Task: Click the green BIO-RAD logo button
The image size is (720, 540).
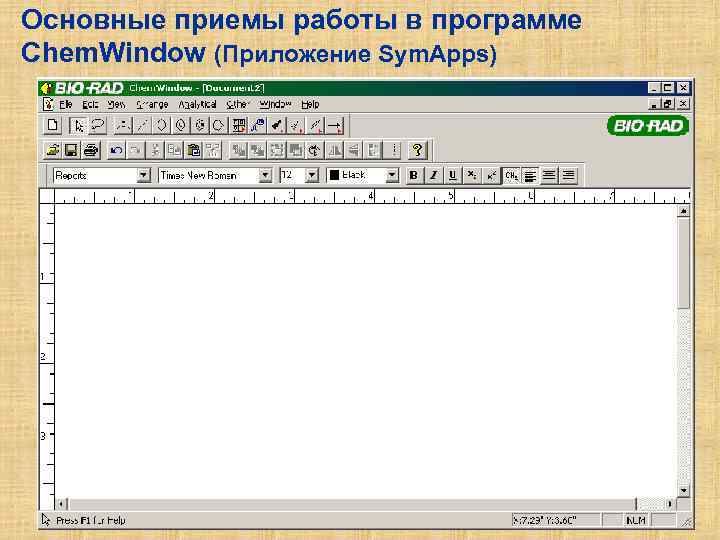Action: click(x=648, y=125)
